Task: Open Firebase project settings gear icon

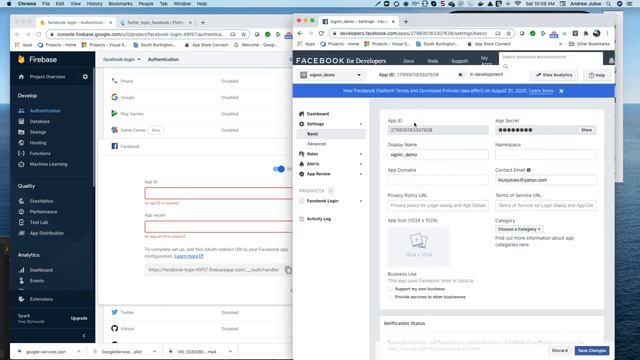Action: [x=85, y=77]
